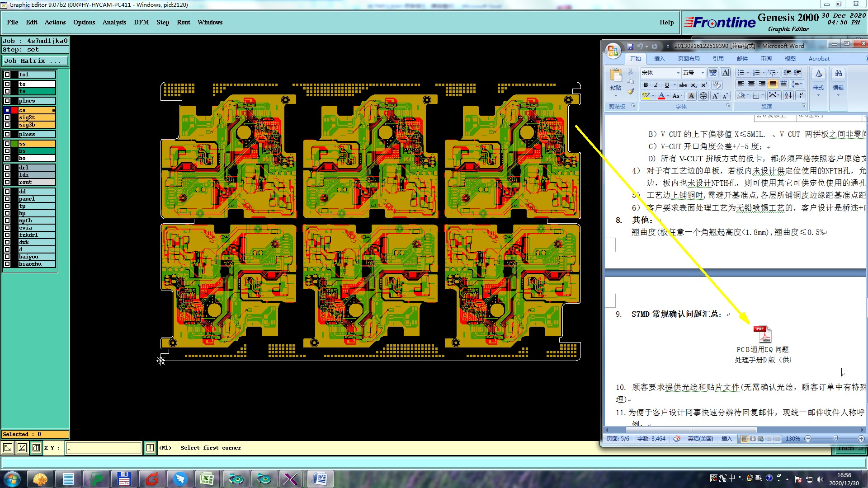868x488 pixels.
Task: Apply strikethrough formatting in Word
Action: (x=683, y=85)
